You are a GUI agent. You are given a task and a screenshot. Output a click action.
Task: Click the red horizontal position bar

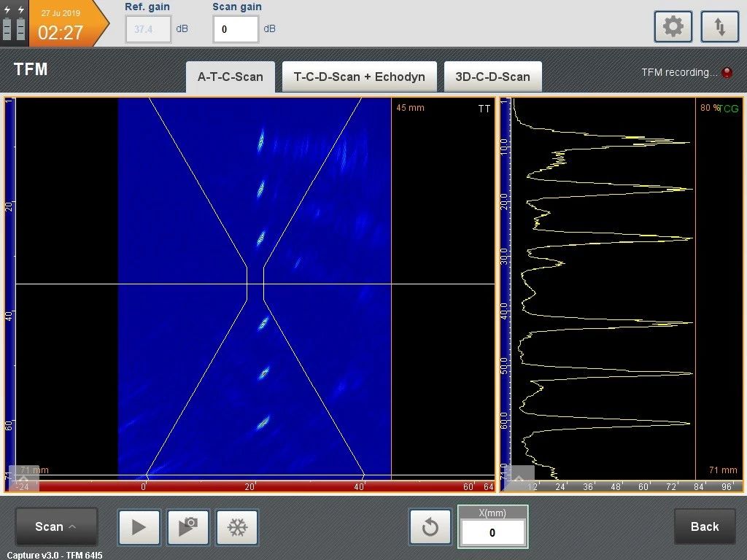(255, 486)
